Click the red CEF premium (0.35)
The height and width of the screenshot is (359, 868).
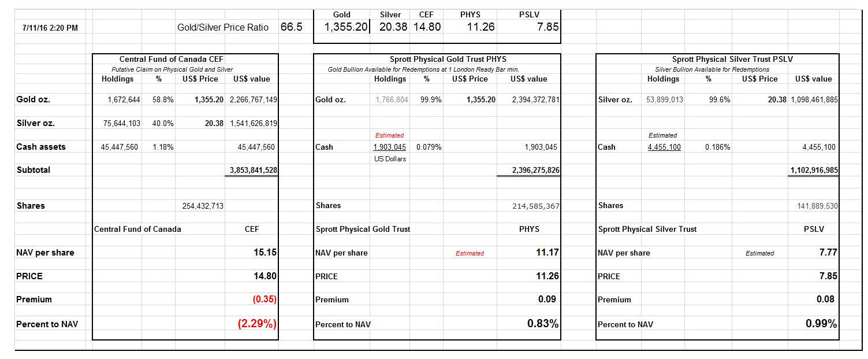click(263, 299)
